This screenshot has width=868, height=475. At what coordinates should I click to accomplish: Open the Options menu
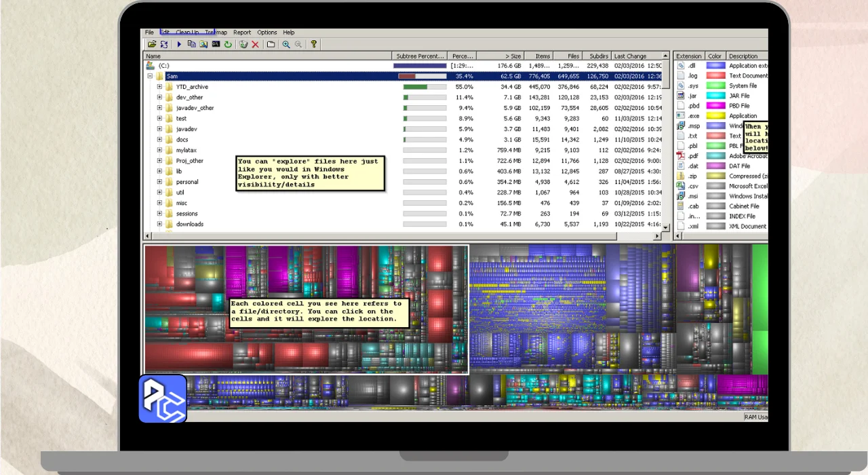coord(267,33)
